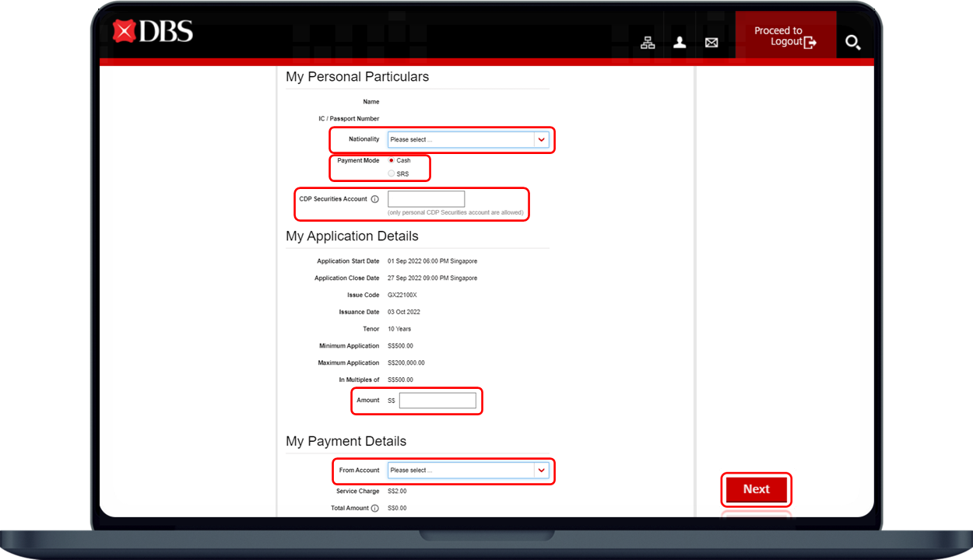Open the Nationality dropdown

461,140
